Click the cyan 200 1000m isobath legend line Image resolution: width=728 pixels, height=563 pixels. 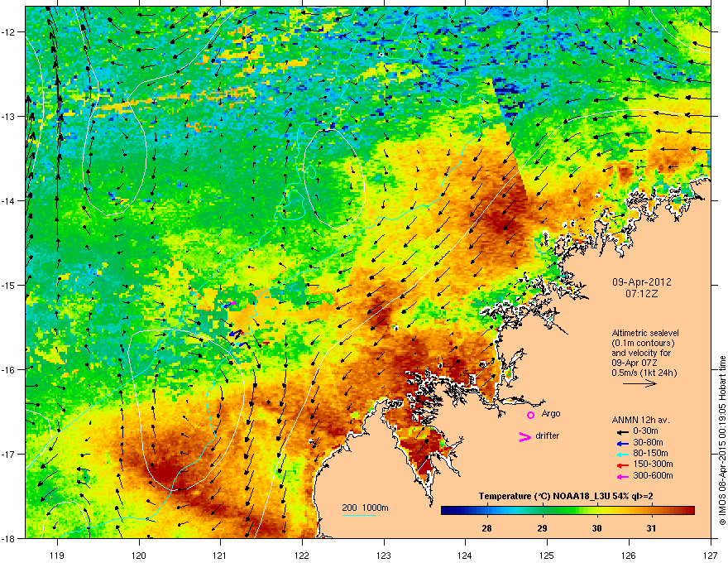click(359, 515)
